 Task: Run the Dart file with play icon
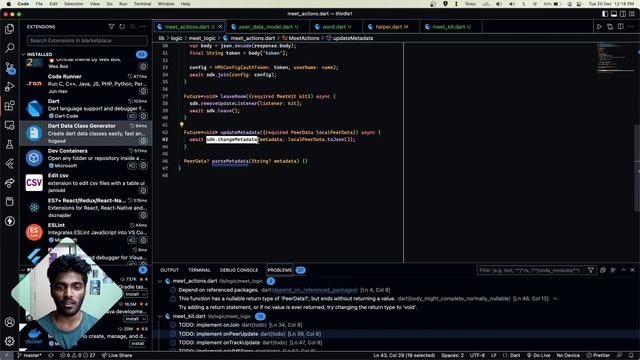(x=599, y=27)
